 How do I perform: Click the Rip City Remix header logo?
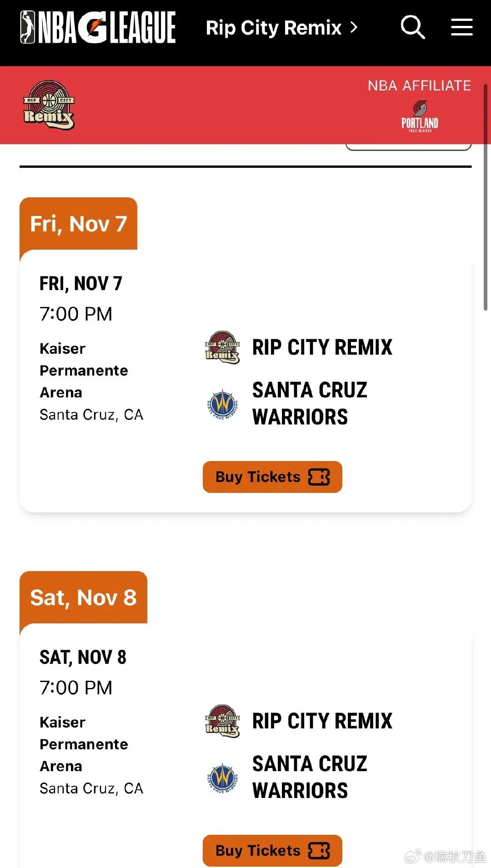[x=49, y=105]
